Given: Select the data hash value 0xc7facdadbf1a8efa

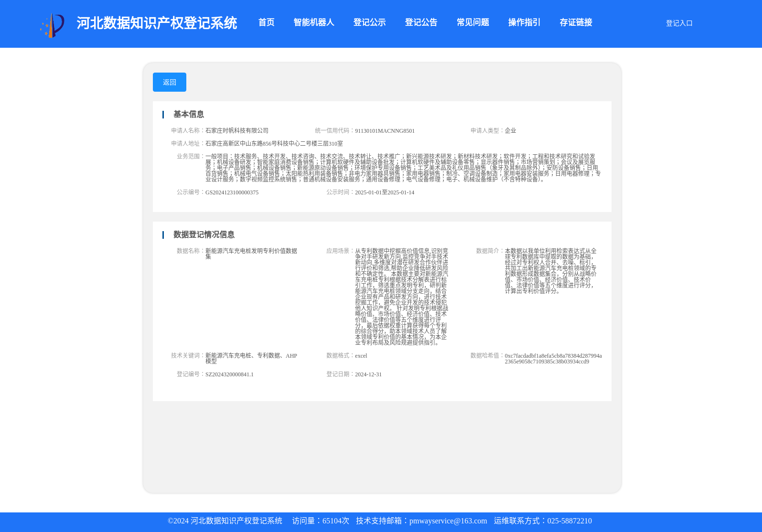Looking at the screenshot, I should point(553,359).
